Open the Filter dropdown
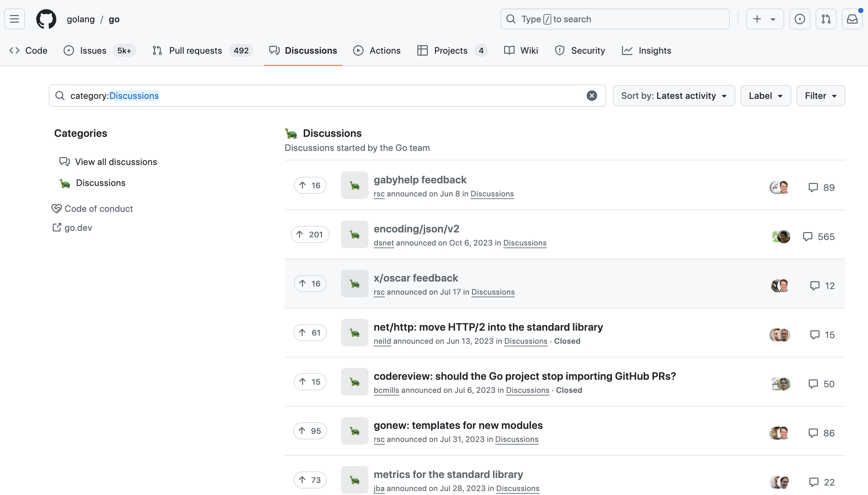 click(821, 96)
